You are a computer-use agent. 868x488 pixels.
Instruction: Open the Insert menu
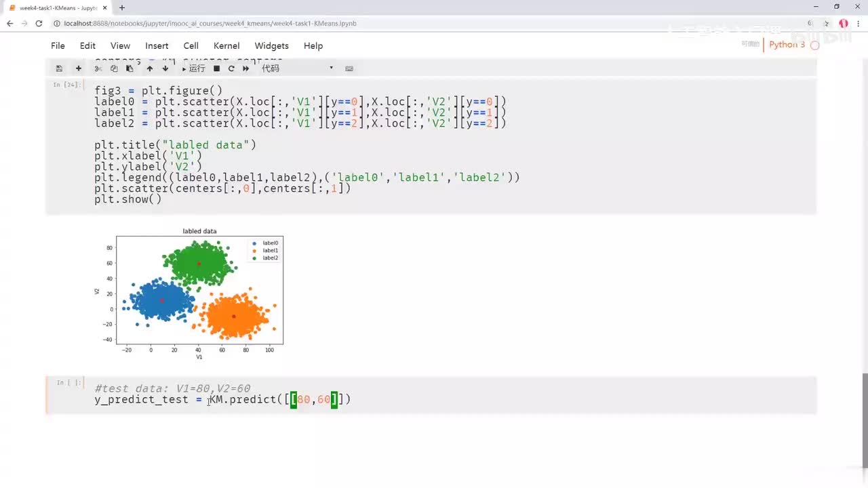tap(157, 46)
